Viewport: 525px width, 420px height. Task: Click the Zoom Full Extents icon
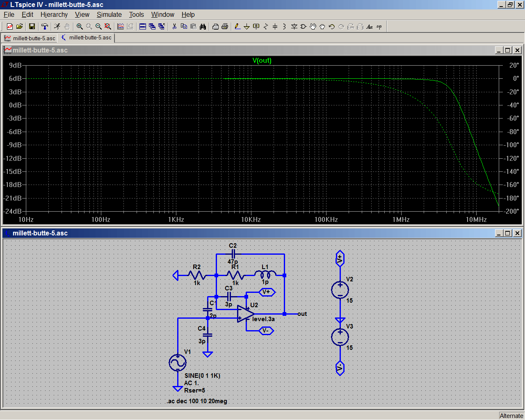108,27
